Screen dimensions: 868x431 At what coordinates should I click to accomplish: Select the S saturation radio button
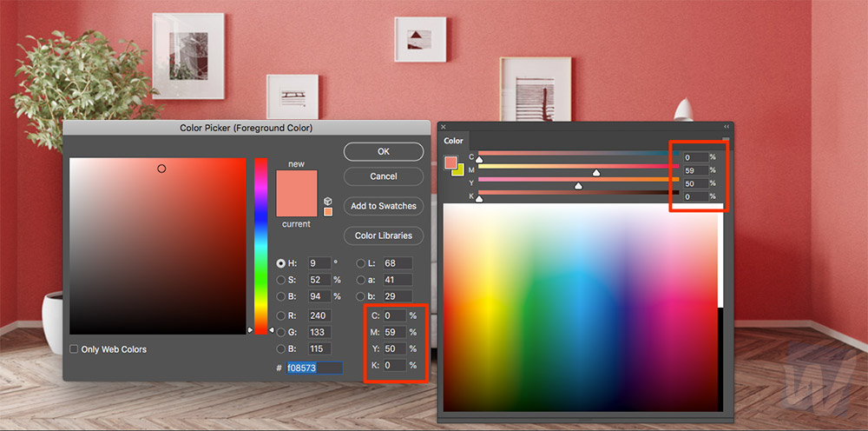tap(281, 280)
